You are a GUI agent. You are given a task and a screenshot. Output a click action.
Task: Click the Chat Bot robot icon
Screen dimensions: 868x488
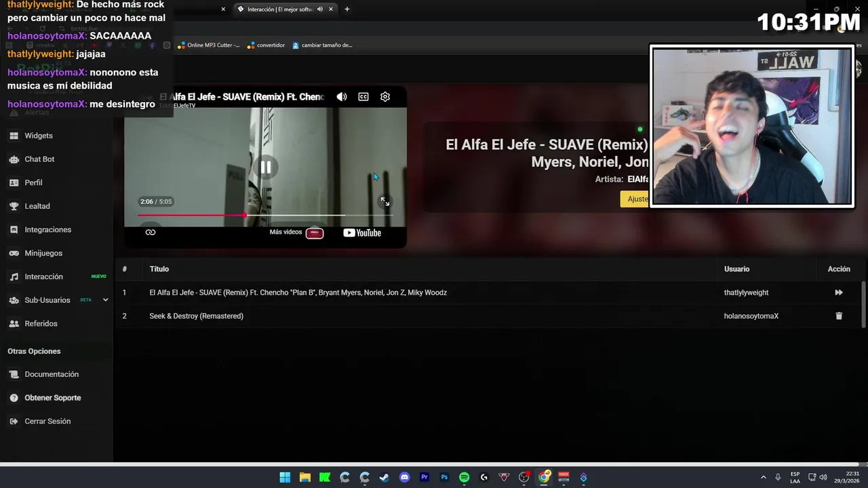pos(14,159)
